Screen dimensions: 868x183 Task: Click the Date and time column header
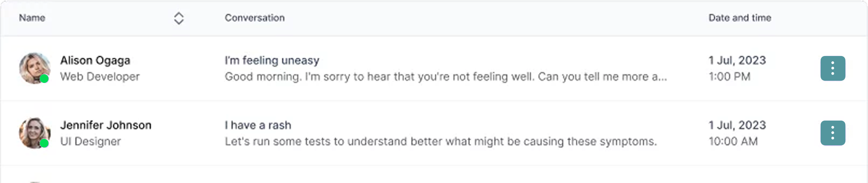coord(739,18)
